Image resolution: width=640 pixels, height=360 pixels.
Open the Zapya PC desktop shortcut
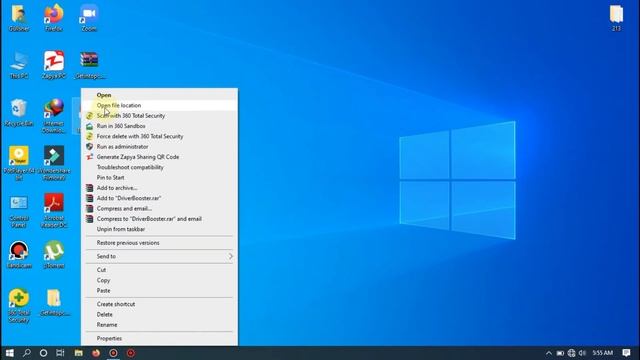[x=54, y=65]
